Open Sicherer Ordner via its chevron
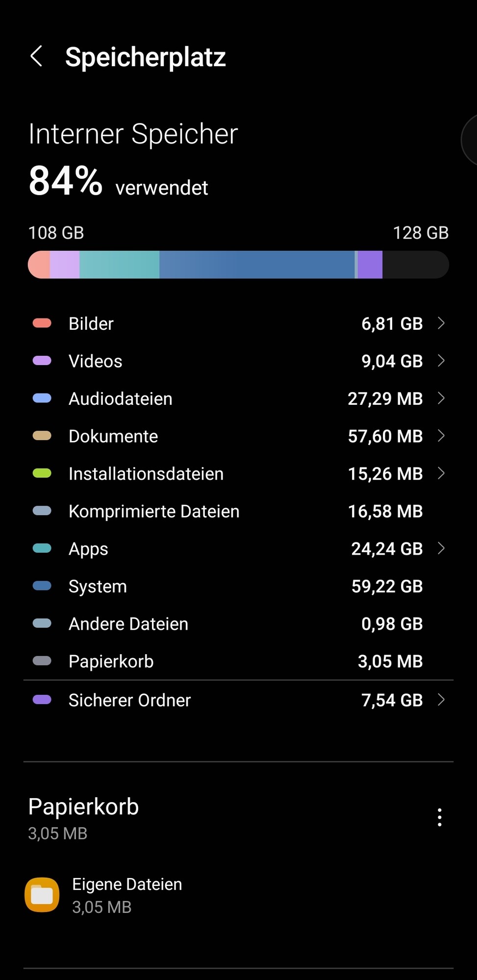 441,700
